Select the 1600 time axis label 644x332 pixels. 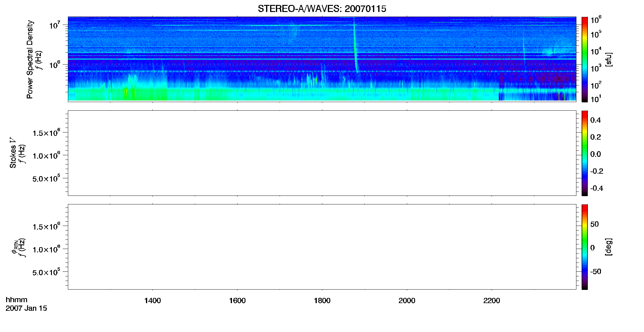point(237,301)
